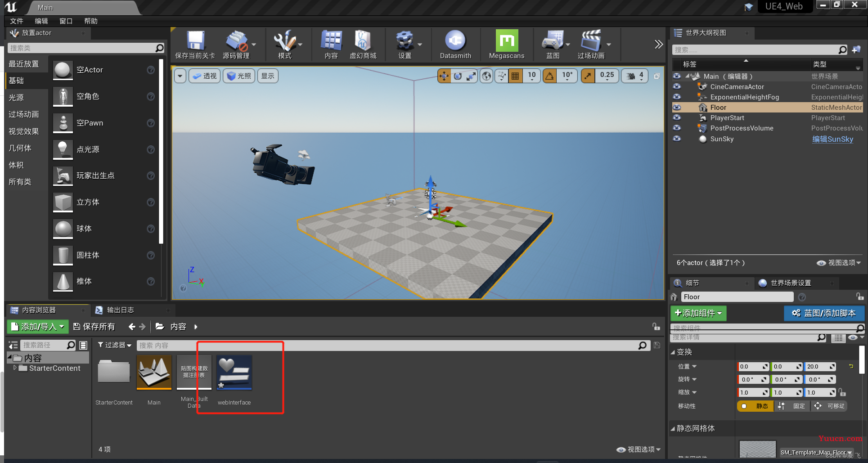Click the surface snapping icon in viewport

coord(501,76)
